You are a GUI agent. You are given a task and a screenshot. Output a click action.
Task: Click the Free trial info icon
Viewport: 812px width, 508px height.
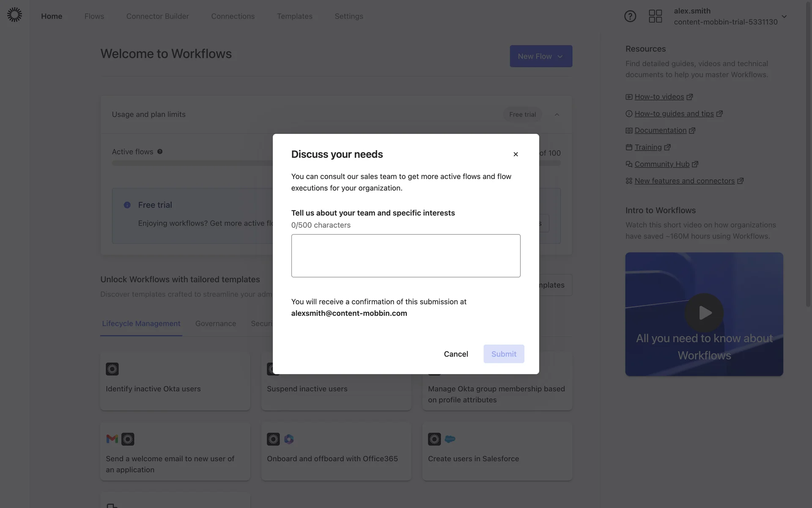click(127, 205)
